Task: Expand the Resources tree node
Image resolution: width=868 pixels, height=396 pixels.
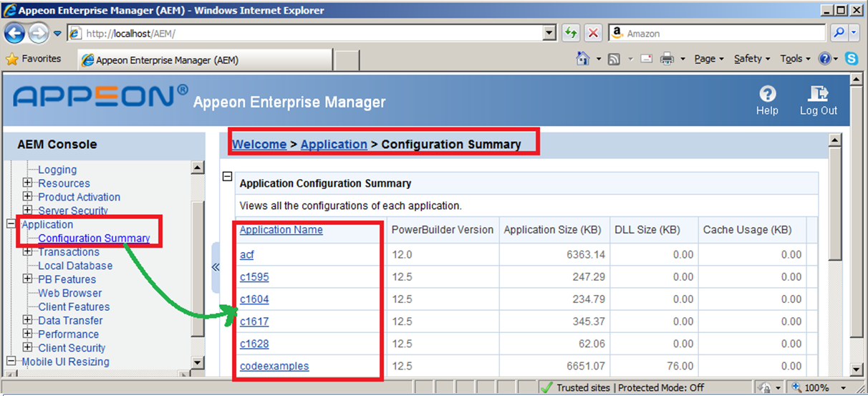Action: pyautogui.click(x=28, y=183)
